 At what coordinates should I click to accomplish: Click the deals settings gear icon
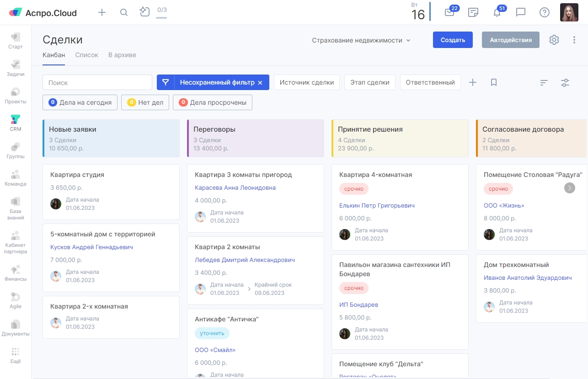pyautogui.click(x=554, y=40)
